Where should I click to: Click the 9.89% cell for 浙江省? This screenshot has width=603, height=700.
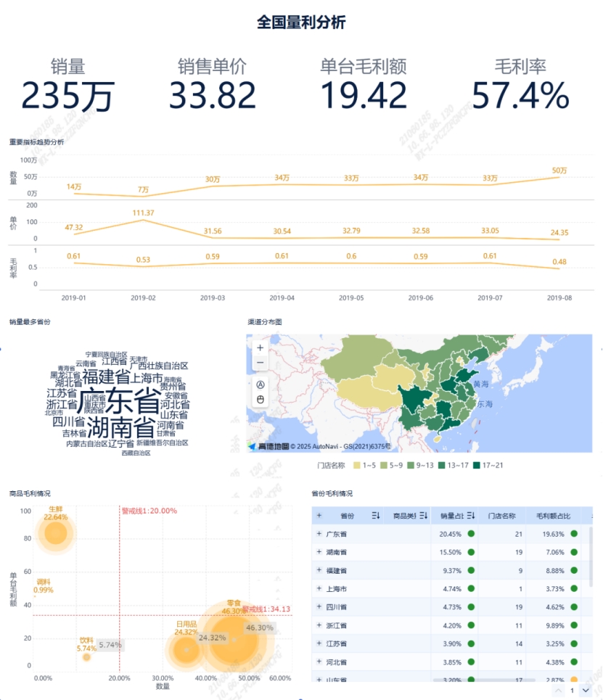pyautogui.click(x=555, y=626)
